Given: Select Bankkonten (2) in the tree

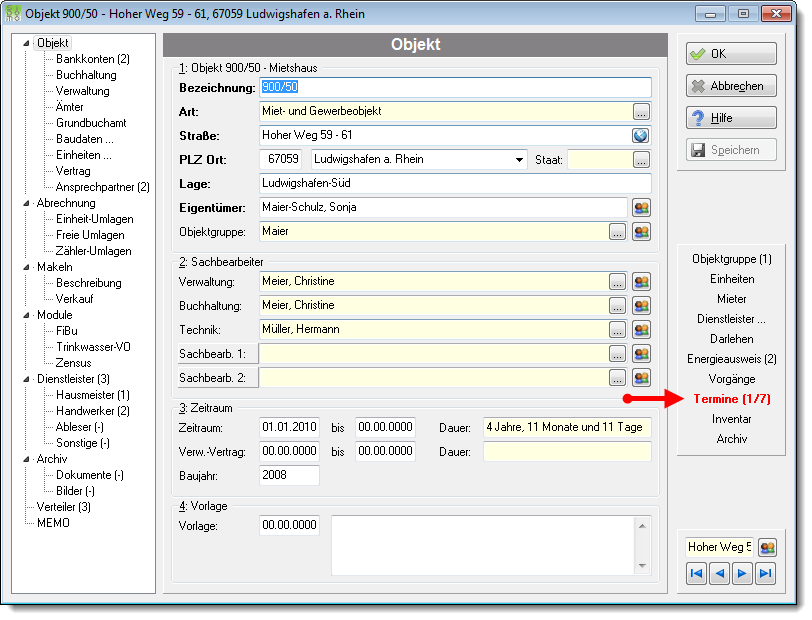Looking at the screenshot, I should click(x=93, y=59).
